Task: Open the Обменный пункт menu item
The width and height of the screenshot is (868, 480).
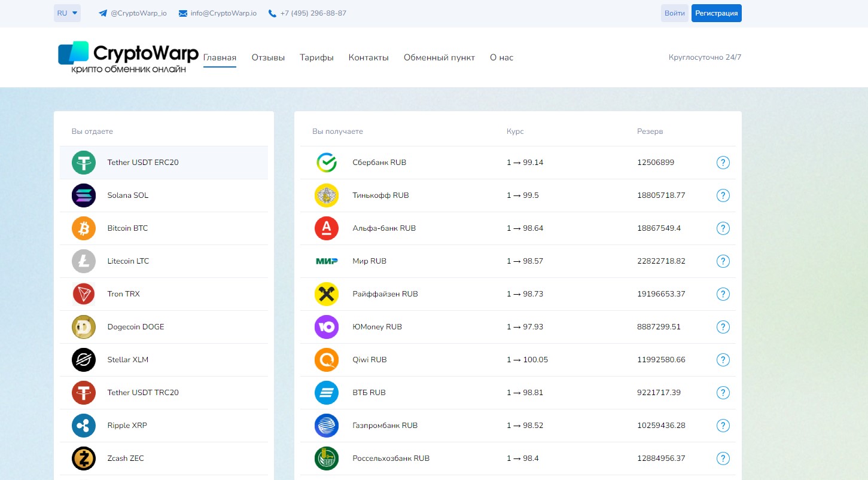Action: (439, 58)
